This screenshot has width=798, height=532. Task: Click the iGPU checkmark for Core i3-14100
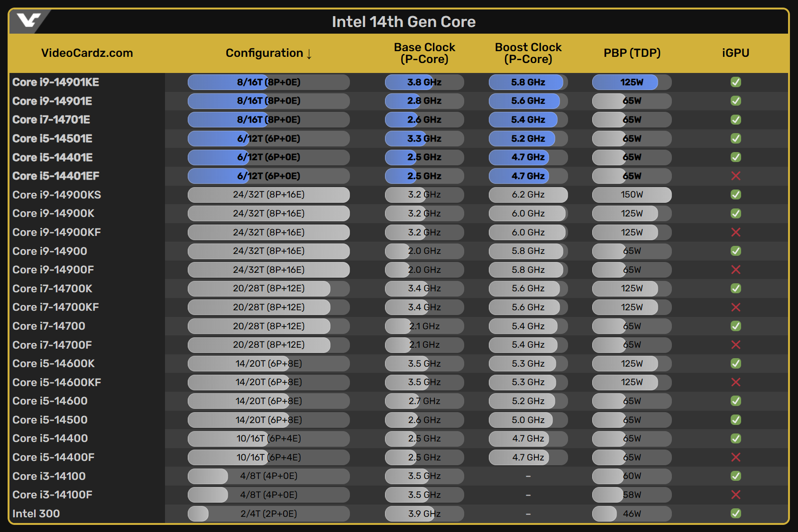tap(736, 476)
